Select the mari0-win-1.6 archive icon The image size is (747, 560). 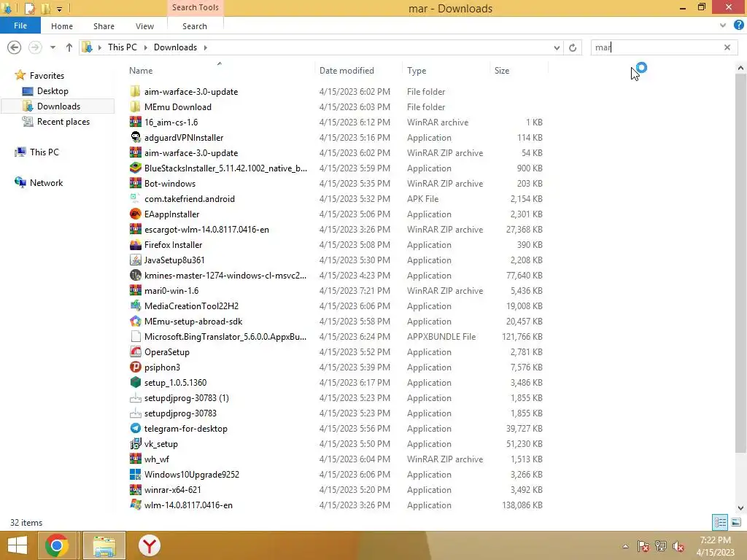click(x=135, y=290)
